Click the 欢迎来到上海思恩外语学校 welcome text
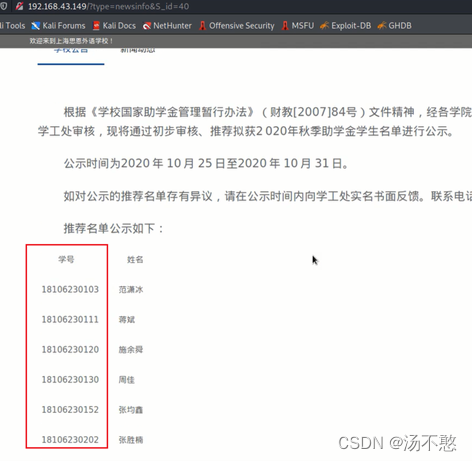 pos(71,41)
